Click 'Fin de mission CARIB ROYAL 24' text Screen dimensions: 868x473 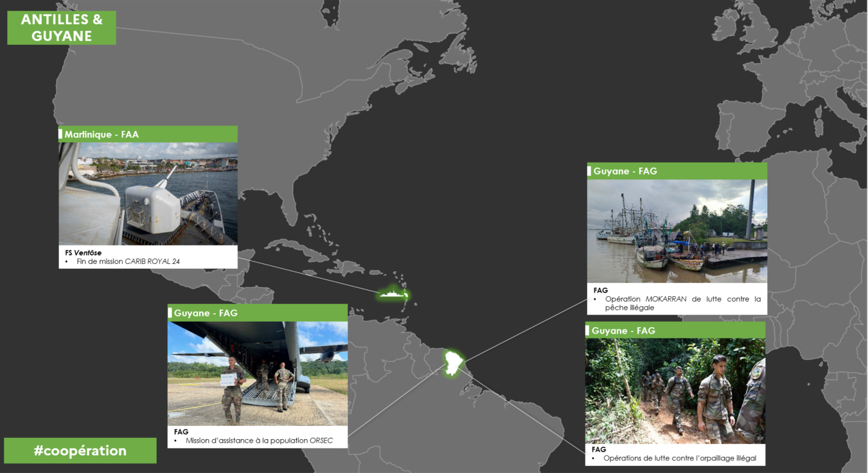[128, 261]
